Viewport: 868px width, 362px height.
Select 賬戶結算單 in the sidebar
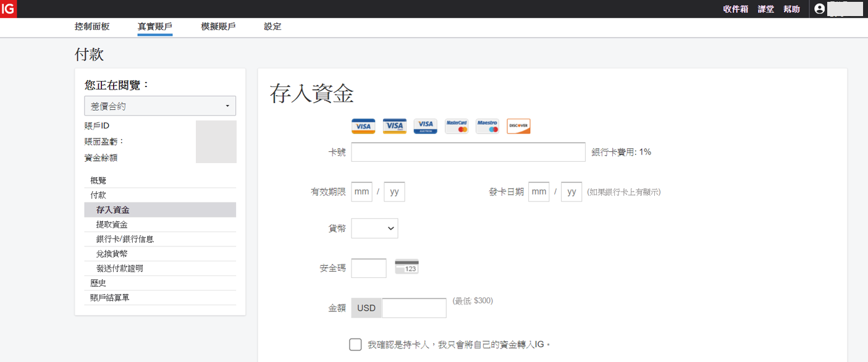point(160,298)
